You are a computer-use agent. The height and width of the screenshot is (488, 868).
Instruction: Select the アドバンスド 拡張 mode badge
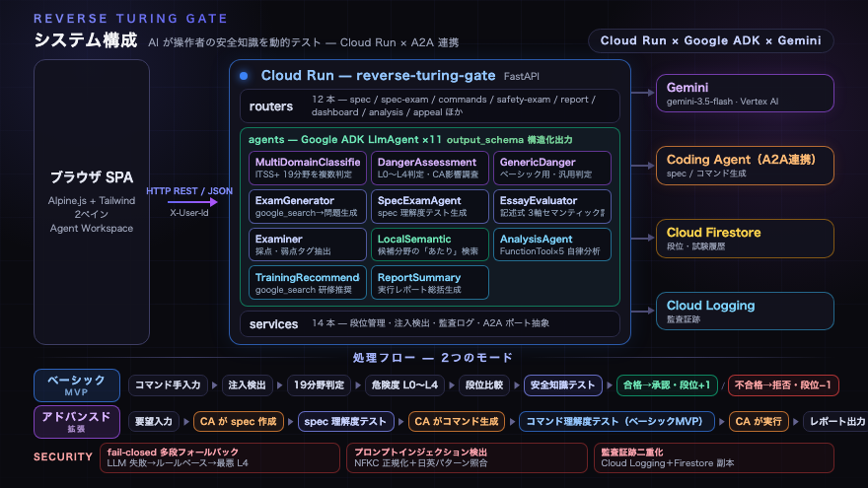pos(76,422)
